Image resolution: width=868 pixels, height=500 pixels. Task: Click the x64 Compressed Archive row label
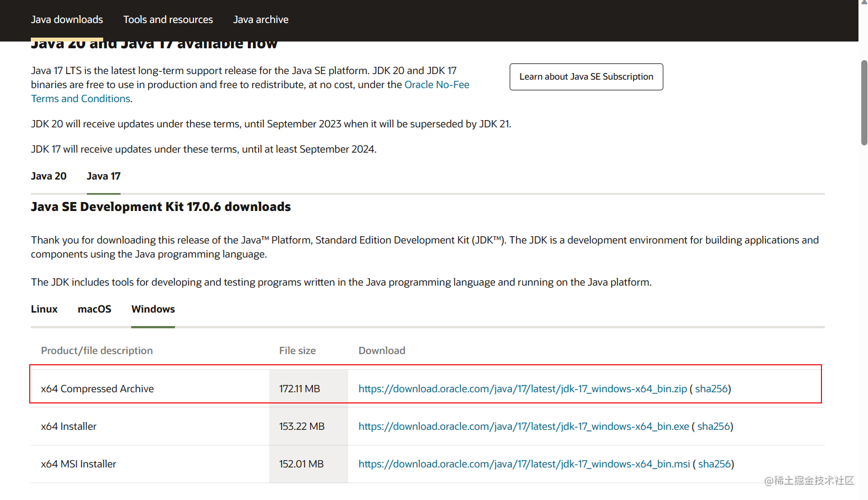(x=98, y=389)
